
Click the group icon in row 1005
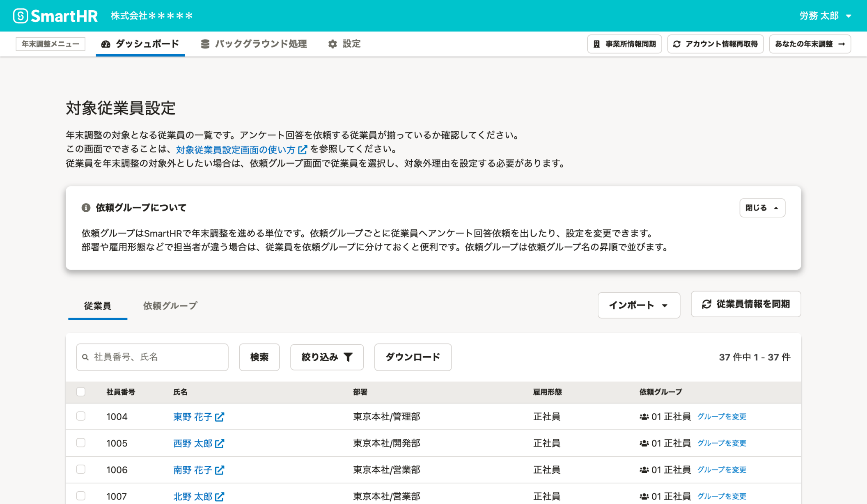coord(644,443)
